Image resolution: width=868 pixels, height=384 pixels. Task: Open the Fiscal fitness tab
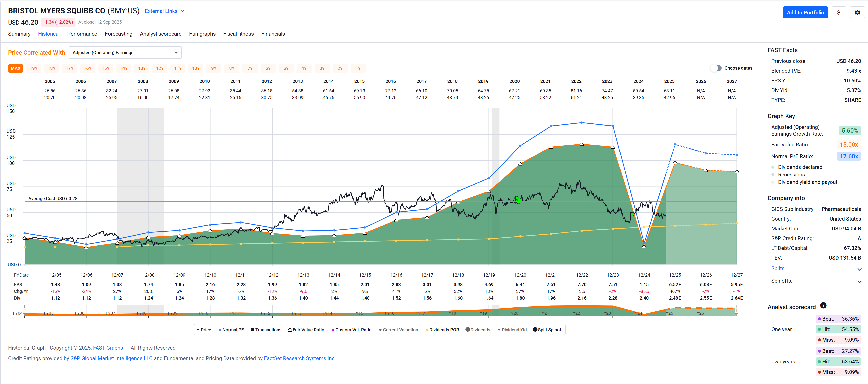point(238,34)
